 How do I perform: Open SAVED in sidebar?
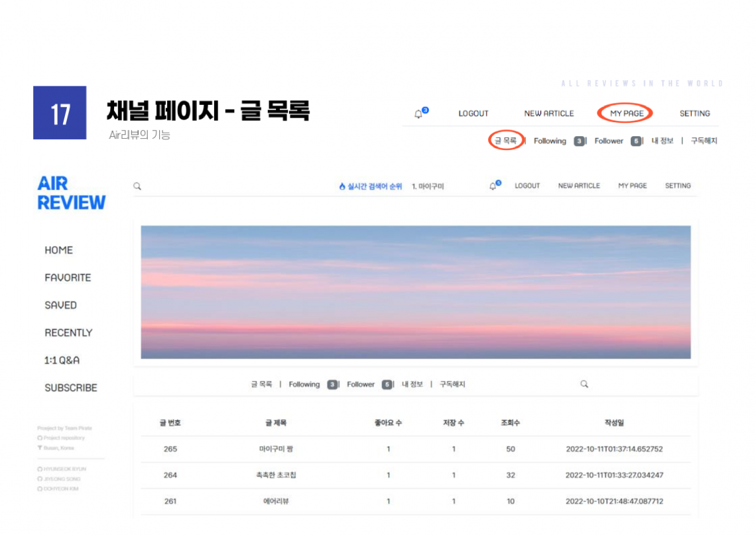point(61,305)
